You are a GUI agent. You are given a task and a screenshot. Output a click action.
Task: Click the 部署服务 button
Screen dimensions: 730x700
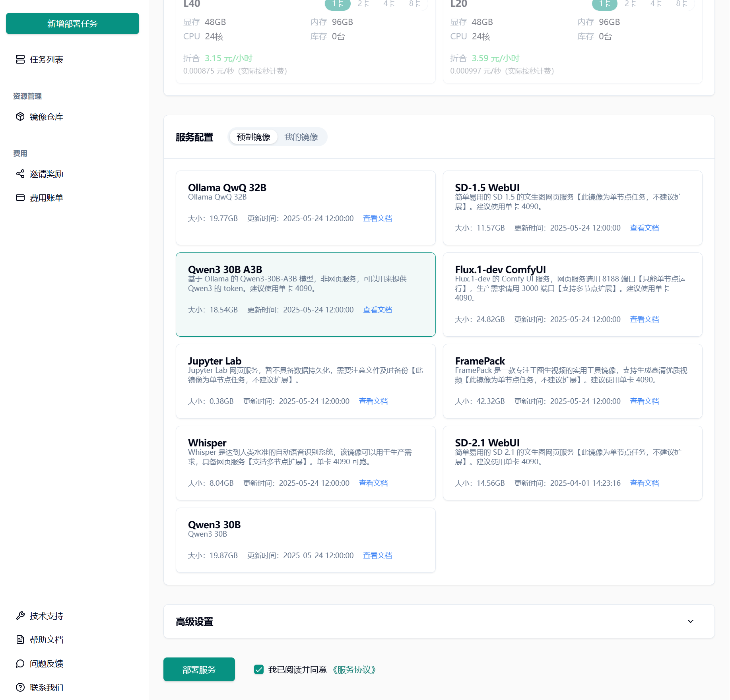199,670
